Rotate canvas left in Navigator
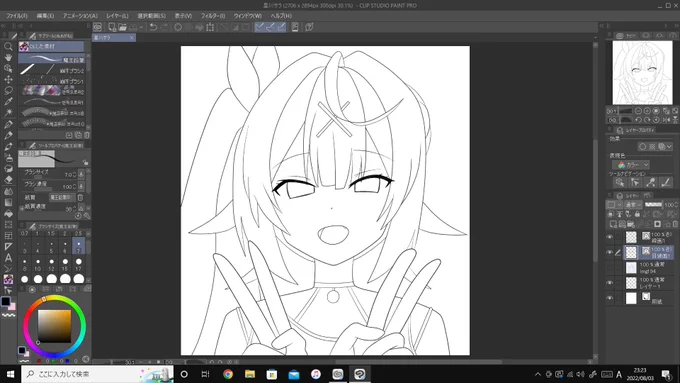The image size is (680, 383). pyautogui.click(x=638, y=120)
